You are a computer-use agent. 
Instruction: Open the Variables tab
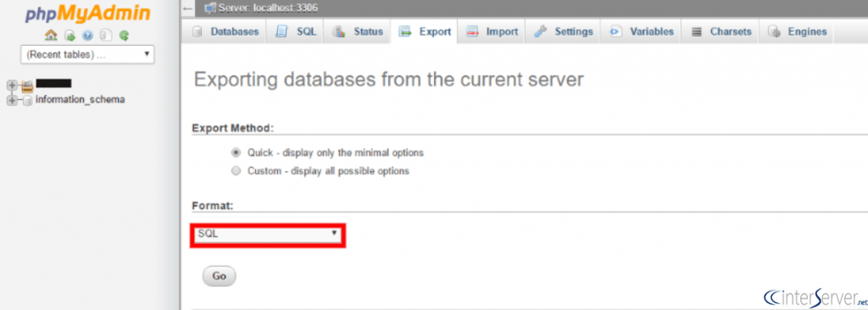click(641, 31)
